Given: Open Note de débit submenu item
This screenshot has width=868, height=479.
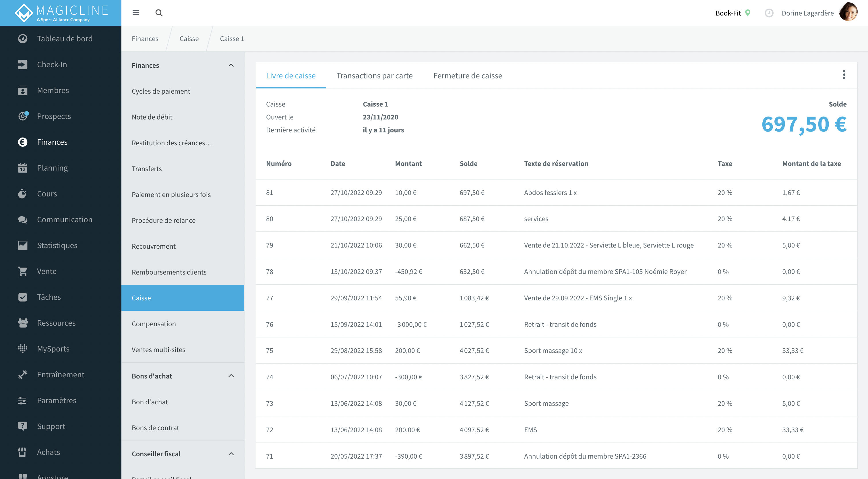Looking at the screenshot, I should [x=183, y=117].
